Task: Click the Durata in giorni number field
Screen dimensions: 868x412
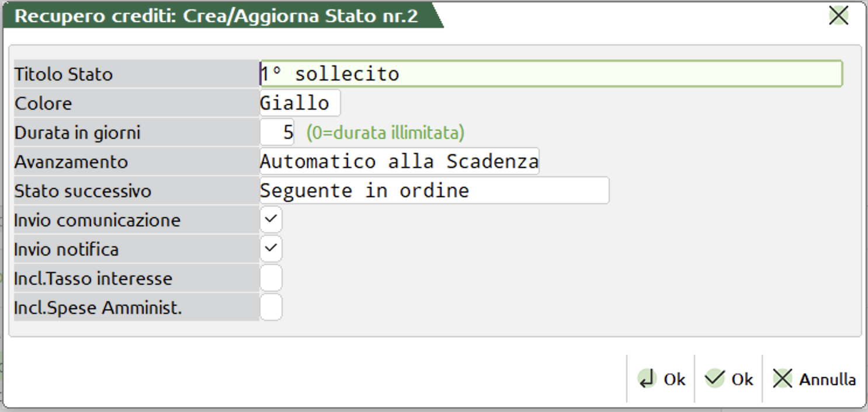Action: [277, 132]
